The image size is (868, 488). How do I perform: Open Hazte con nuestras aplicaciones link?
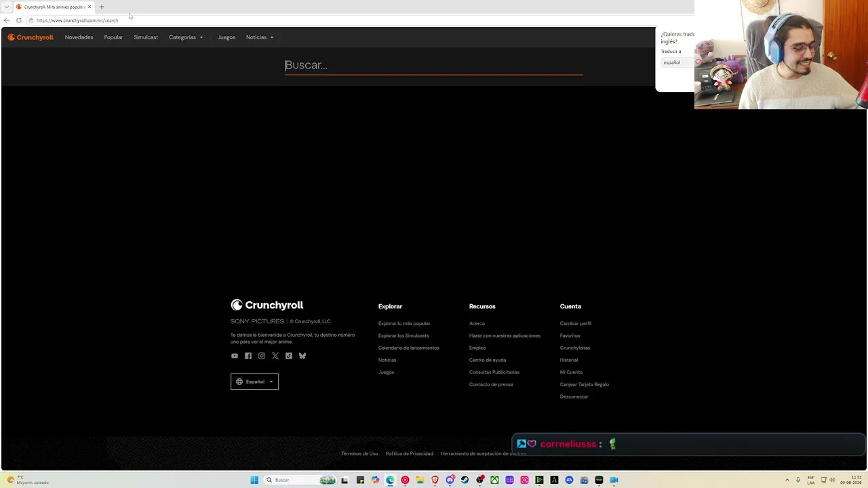tap(505, 335)
